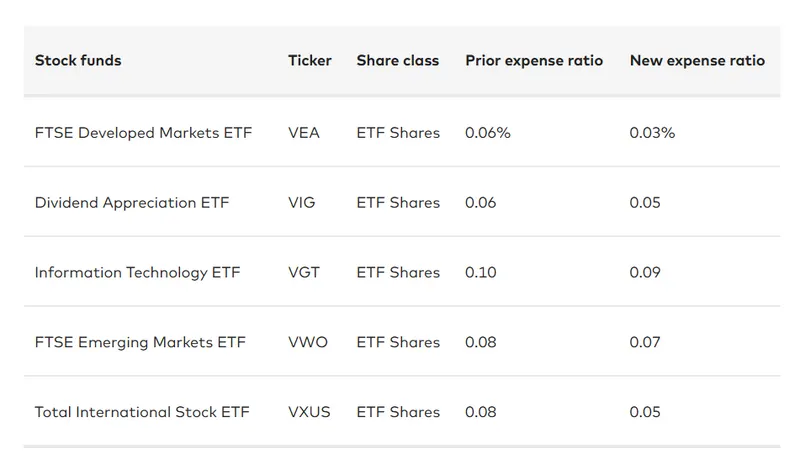Open Total International Stock ETF entry

pos(142,412)
